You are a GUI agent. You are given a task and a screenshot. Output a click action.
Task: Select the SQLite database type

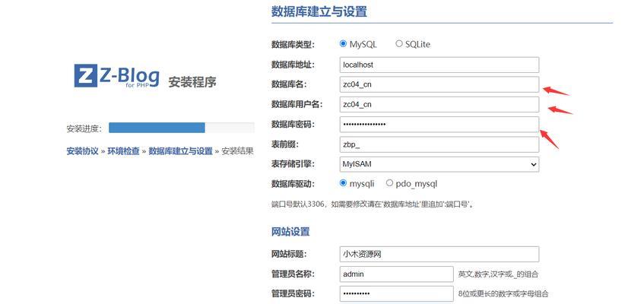point(399,43)
